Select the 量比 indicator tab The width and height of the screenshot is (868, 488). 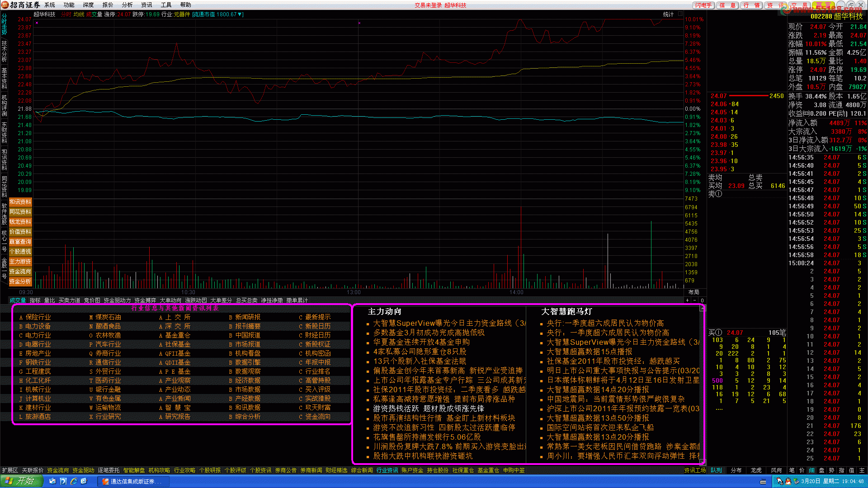tap(50, 300)
